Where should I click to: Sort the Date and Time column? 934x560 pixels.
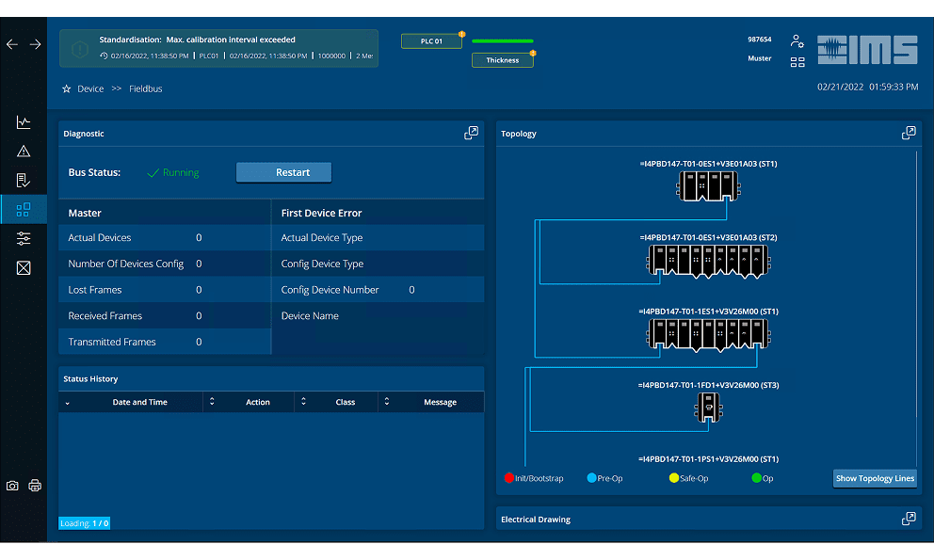[67, 402]
